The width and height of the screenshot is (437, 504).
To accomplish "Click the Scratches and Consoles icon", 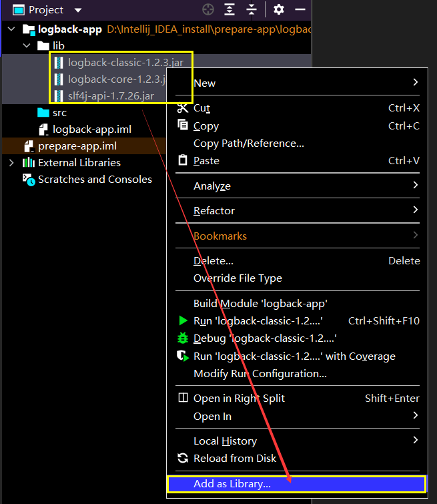I will (x=29, y=180).
